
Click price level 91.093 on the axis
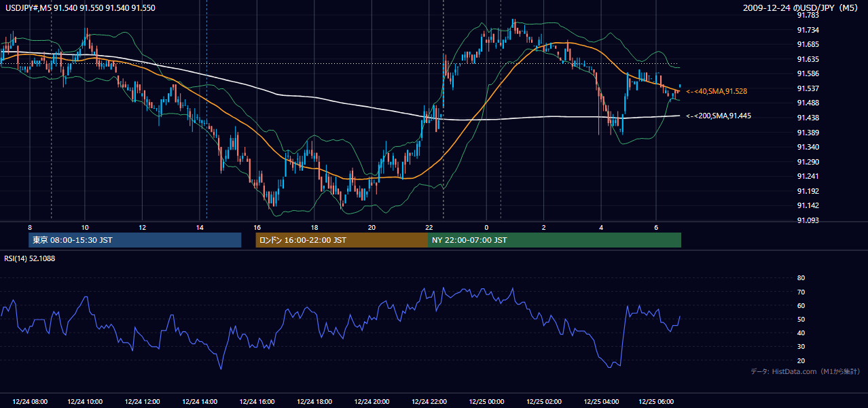pyautogui.click(x=808, y=220)
